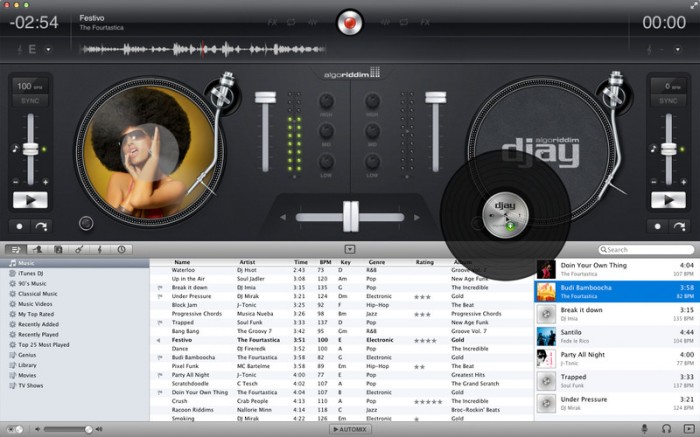The width and height of the screenshot is (700, 437).
Task: Click the Search field
Action: coord(646,250)
